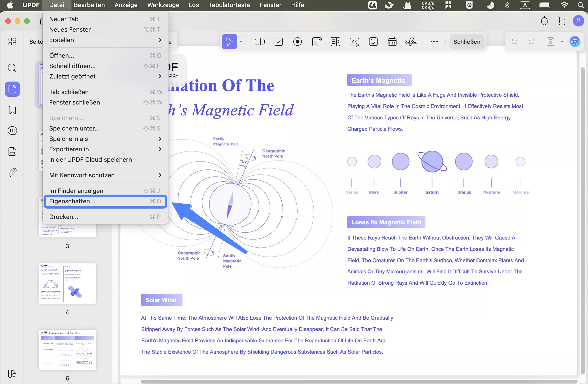Click the Schließen button
The height and width of the screenshot is (384, 588).
[467, 41]
